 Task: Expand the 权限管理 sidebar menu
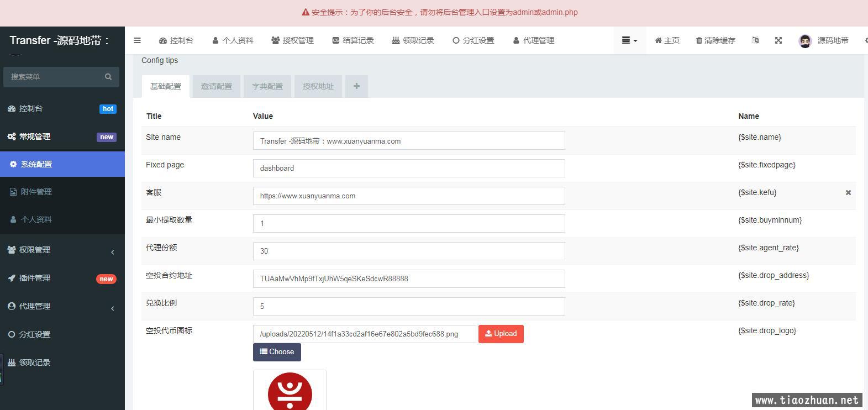pos(62,250)
